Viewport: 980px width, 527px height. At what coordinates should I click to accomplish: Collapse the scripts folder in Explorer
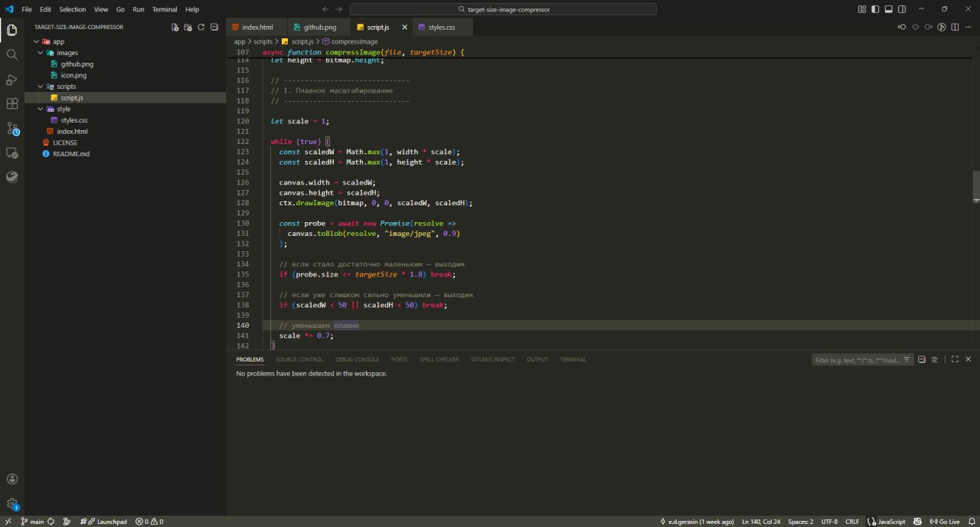pyautogui.click(x=41, y=87)
